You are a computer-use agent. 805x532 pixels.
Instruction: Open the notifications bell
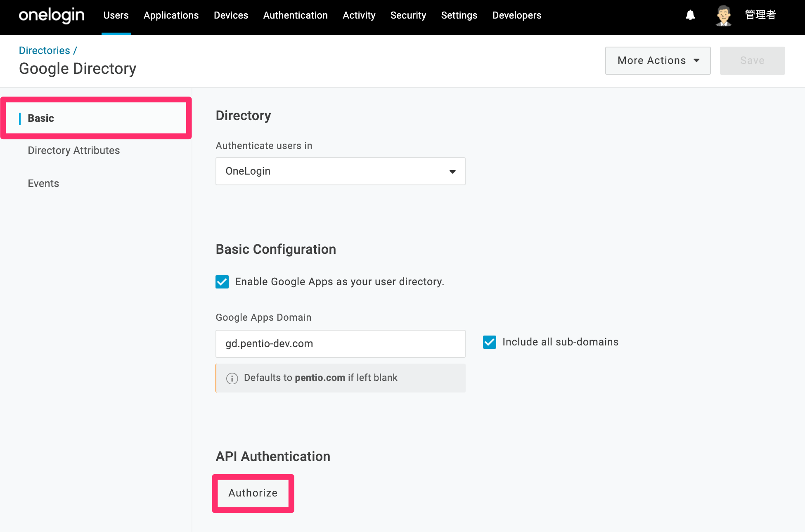[690, 15]
